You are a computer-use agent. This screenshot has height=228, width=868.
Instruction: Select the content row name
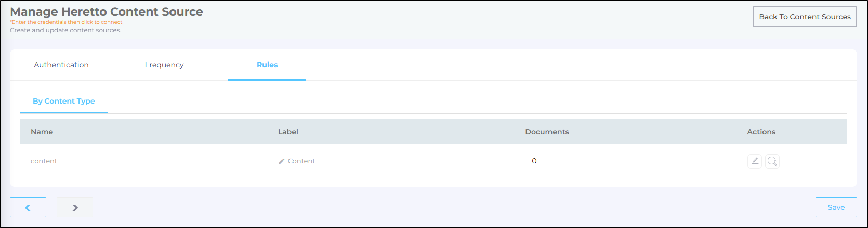click(x=44, y=161)
